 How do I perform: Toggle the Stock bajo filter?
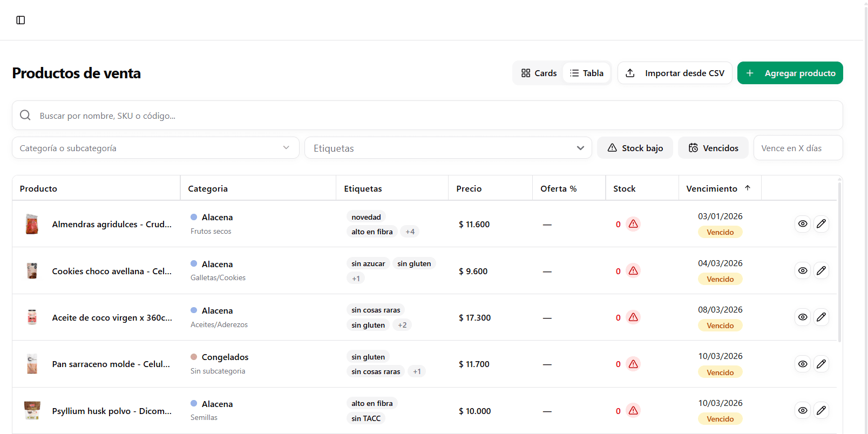(x=635, y=148)
